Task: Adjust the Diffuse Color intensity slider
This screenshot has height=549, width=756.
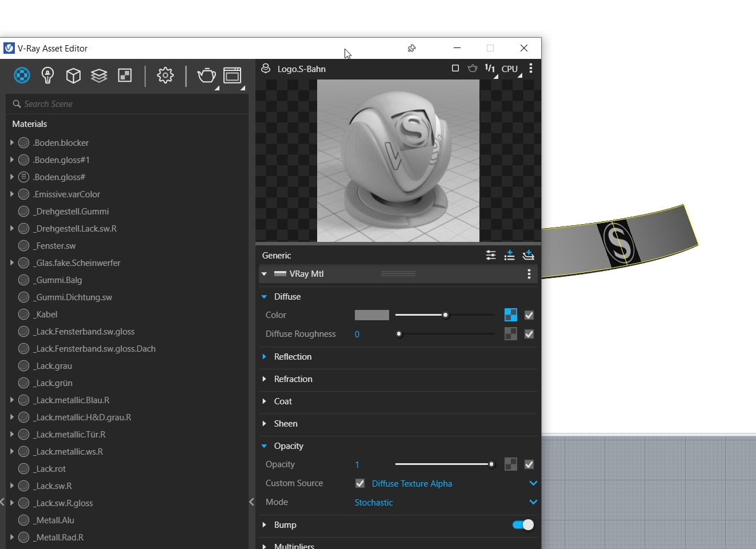Action: (x=445, y=315)
